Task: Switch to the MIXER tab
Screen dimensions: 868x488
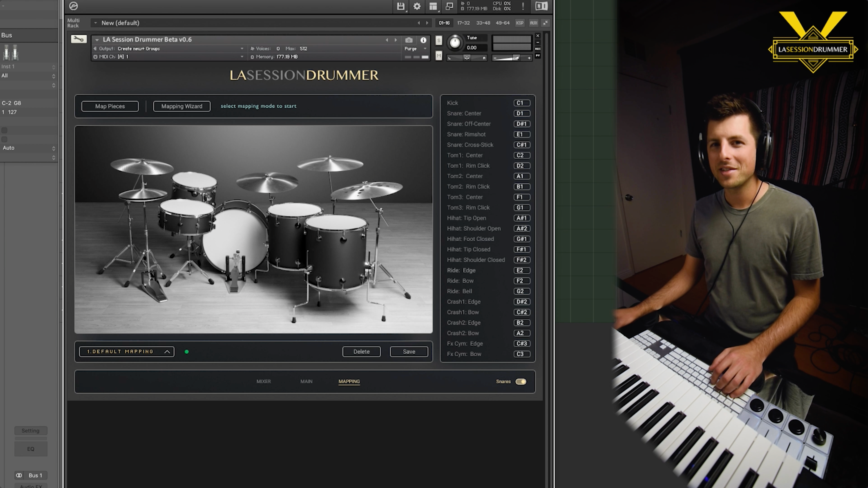Action: pos(263,381)
